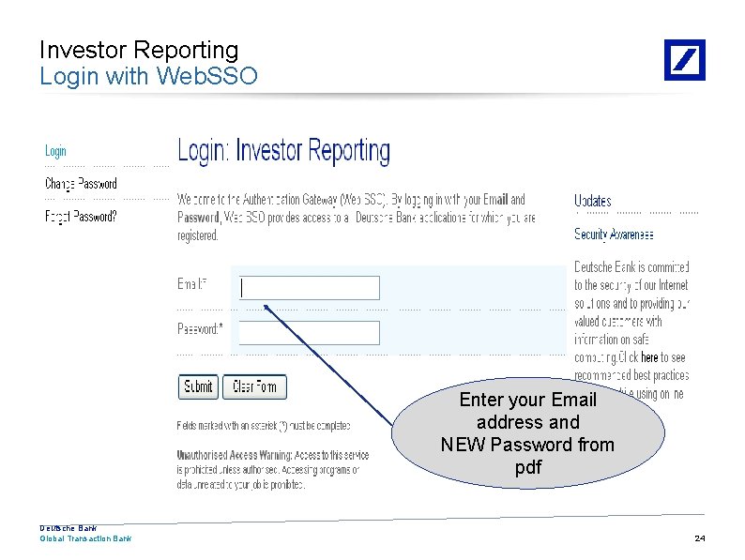
Task: Open the Forgot Password? link
Action: pyautogui.click(x=81, y=217)
